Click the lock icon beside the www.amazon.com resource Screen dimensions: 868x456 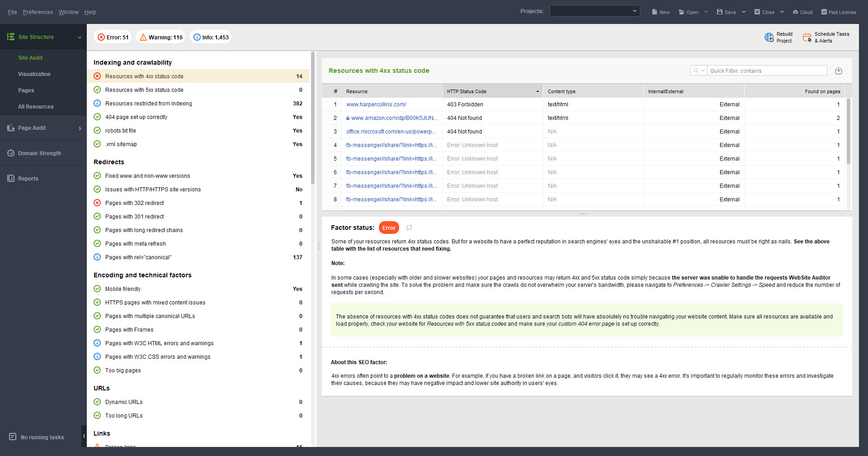tap(348, 118)
